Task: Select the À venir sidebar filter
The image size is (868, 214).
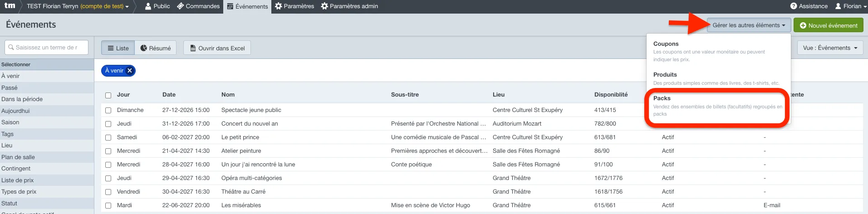Action: click(x=47, y=76)
